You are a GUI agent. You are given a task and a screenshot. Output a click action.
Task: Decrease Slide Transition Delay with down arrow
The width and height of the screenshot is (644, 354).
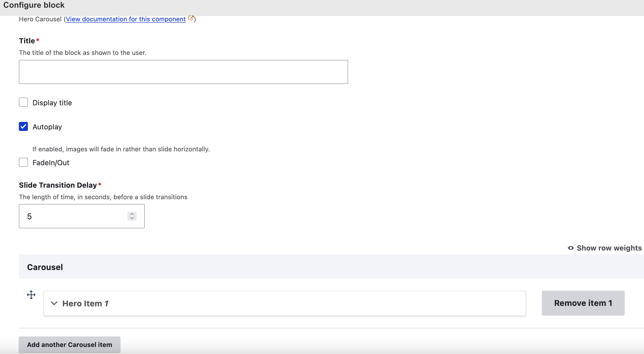click(x=132, y=218)
